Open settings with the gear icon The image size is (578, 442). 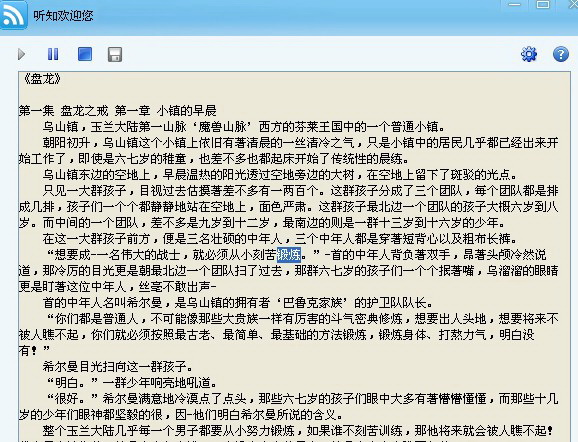tap(529, 55)
